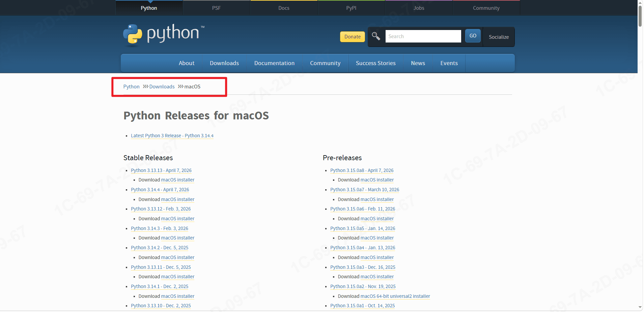Switch to the PyPI top tab
Viewport: 644px width, 312px height.
(351, 8)
